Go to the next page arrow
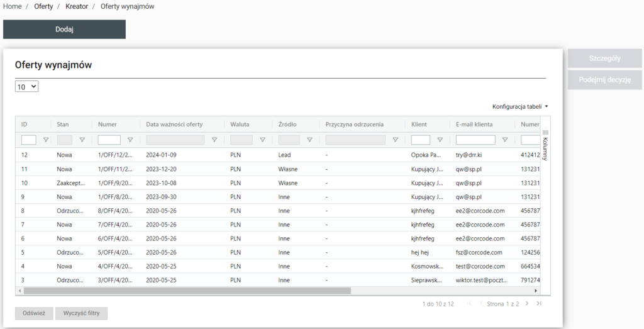 pos(528,304)
